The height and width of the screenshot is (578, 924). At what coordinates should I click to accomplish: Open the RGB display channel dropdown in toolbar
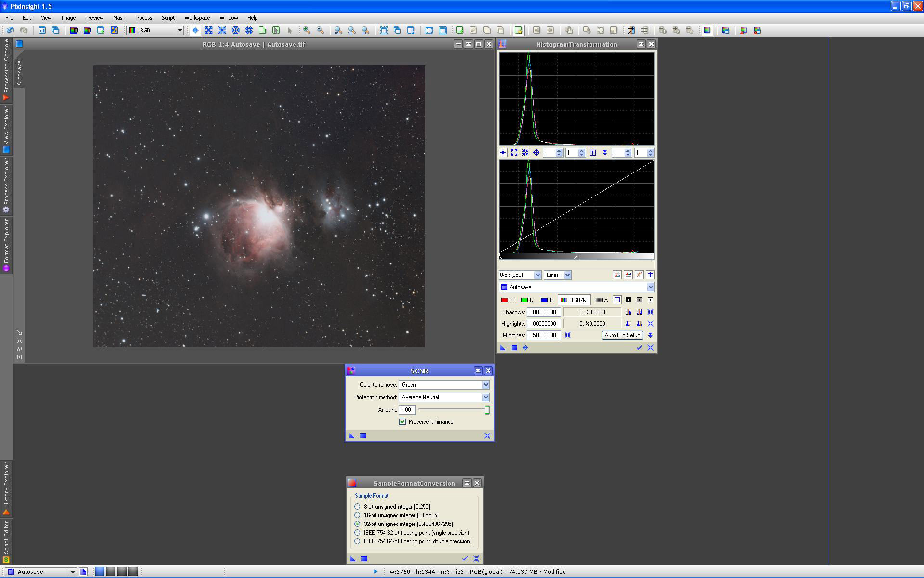pyautogui.click(x=155, y=30)
